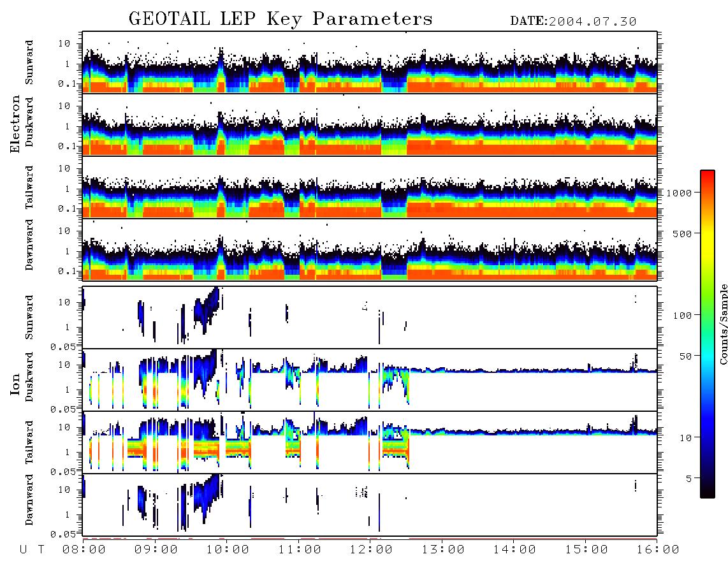Select the DATE:2004.07.30 label
Viewport: 728px width, 561px height.
(573, 22)
